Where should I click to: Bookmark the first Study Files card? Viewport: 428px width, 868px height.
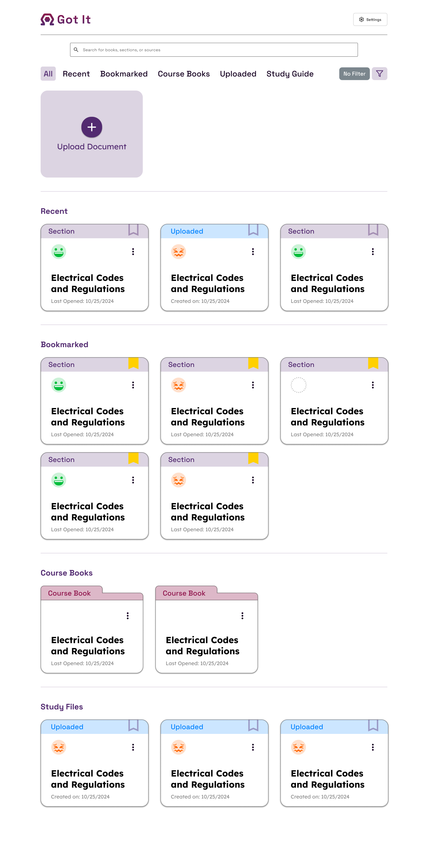click(x=133, y=725)
